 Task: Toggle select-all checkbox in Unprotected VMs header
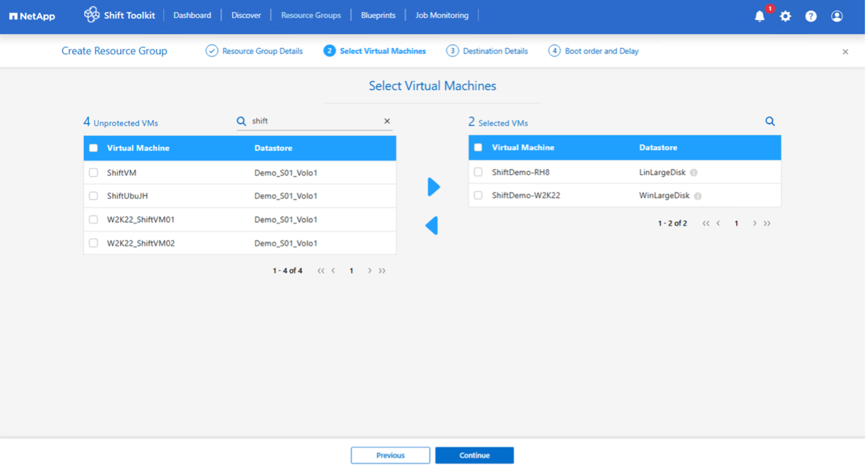[x=93, y=148]
